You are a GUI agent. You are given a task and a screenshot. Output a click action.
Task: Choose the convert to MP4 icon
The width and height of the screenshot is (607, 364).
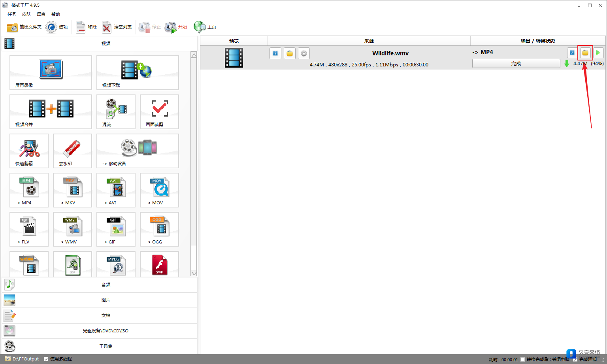[29, 190]
